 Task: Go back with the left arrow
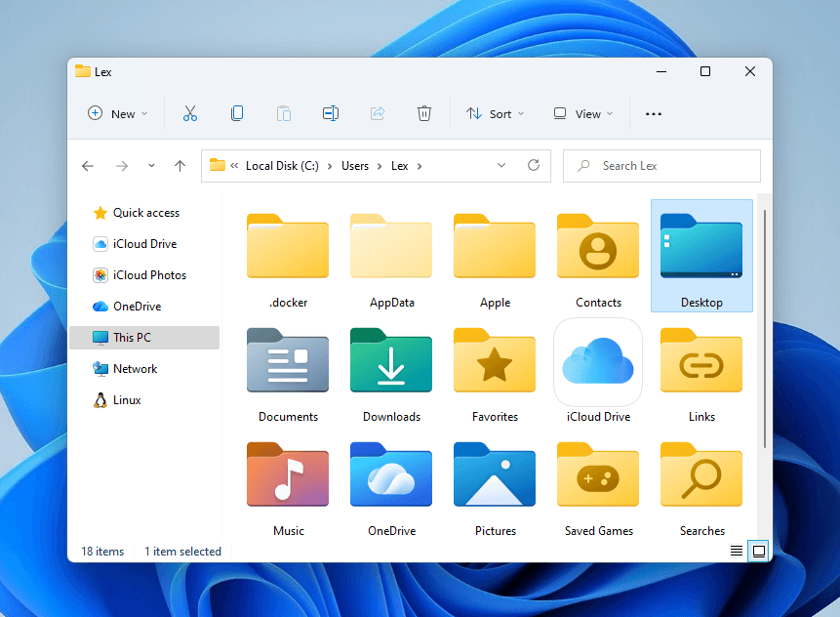(x=88, y=166)
